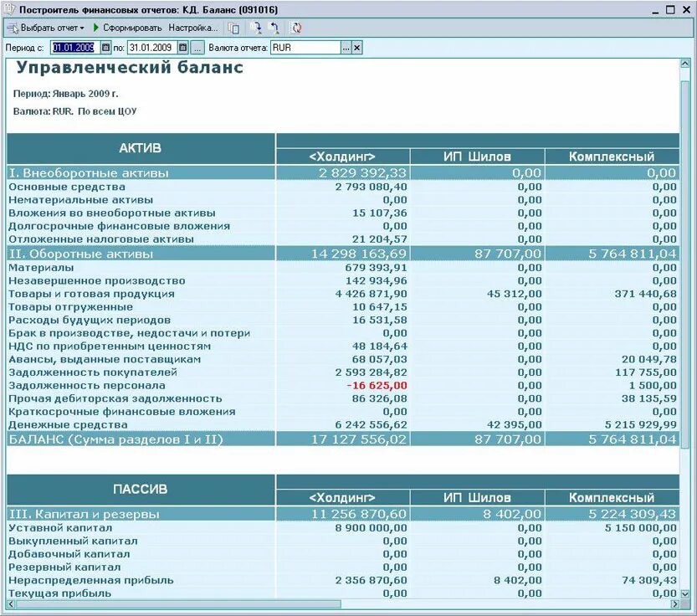Click value 21 204,57 for Отложенные налоговые активы
This screenshot has height=616, width=697.
[380, 239]
